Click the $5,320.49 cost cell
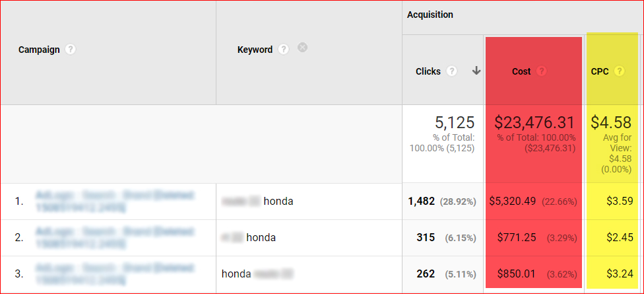Viewport: 644px width, 294px height. click(513, 202)
